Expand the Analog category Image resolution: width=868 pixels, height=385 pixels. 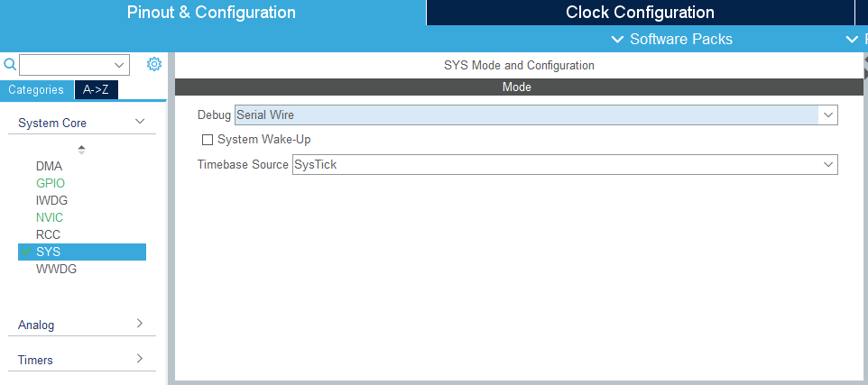pyautogui.click(x=140, y=323)
